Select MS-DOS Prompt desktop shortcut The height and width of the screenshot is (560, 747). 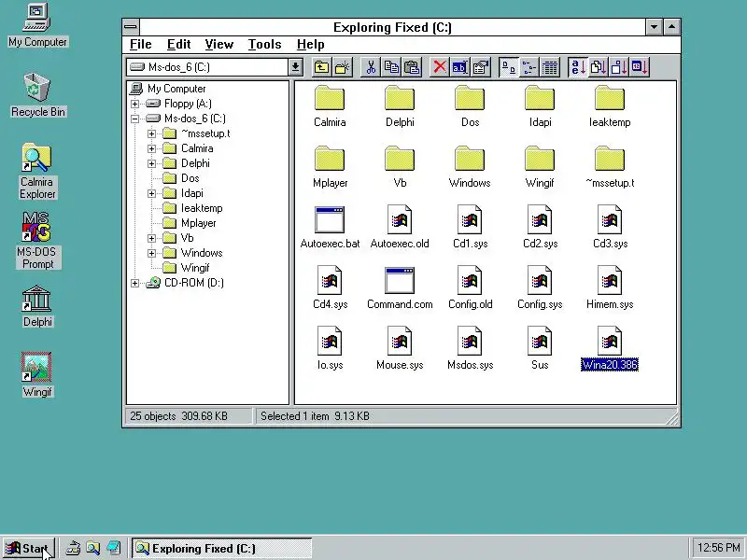[x=36, y=241]
